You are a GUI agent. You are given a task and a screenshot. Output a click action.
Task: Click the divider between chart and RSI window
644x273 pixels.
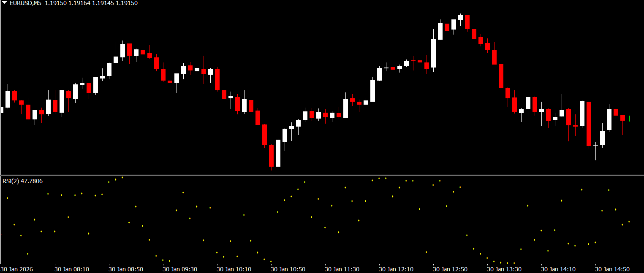click(322, 175)
